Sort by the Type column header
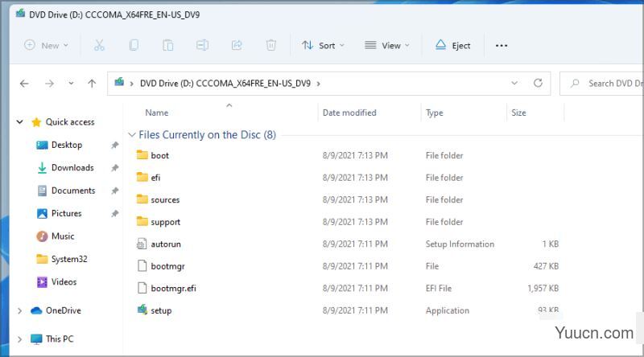The width and height of the screenshot is (644, 357). [x=435, y=113]
